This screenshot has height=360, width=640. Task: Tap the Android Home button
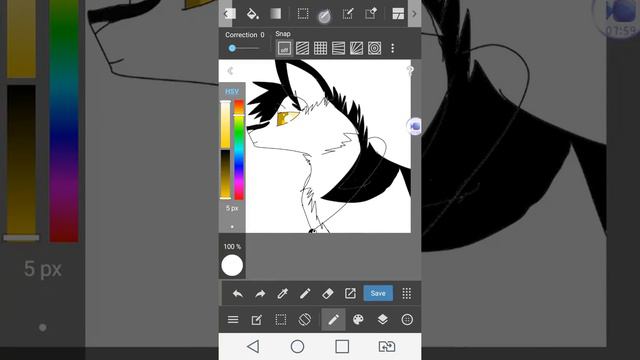click(x=297, y=347)
